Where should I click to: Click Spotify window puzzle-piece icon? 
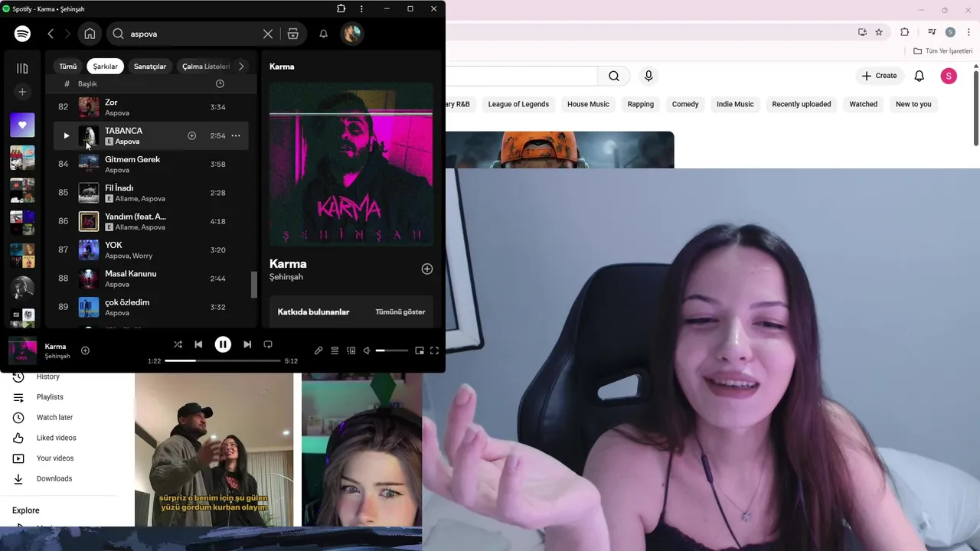tap(341, 9)
